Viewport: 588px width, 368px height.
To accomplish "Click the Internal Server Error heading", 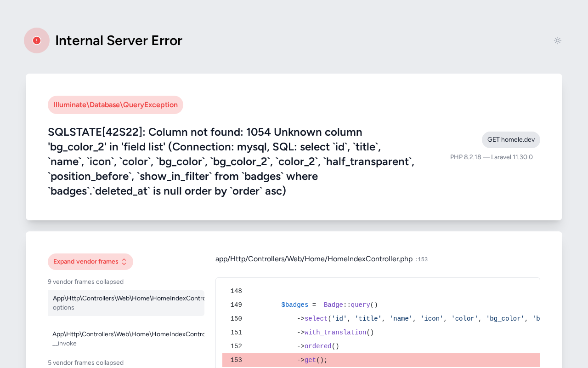I will pos(119,40).
